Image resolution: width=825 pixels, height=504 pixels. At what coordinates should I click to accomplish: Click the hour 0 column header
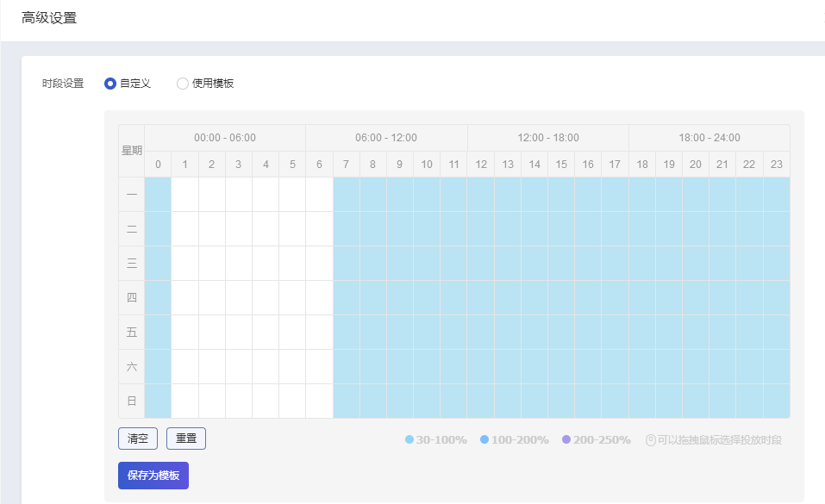(x=158, y=165)
